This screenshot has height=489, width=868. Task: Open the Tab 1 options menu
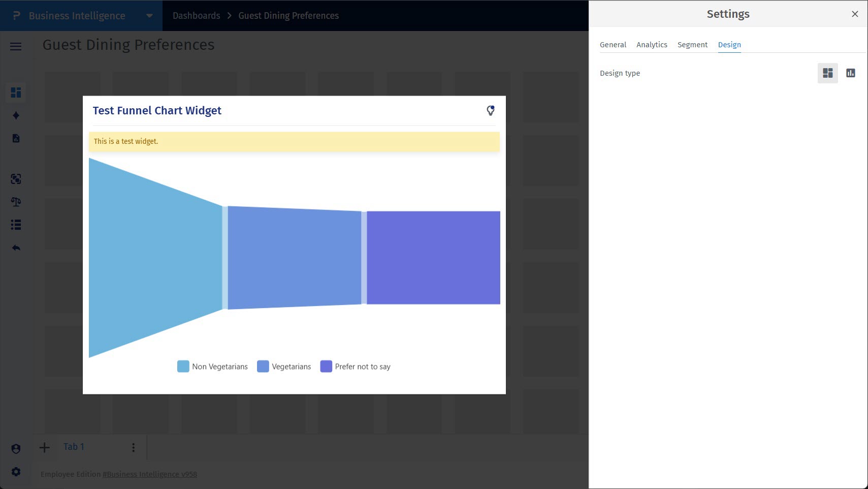tap(133, 447)
